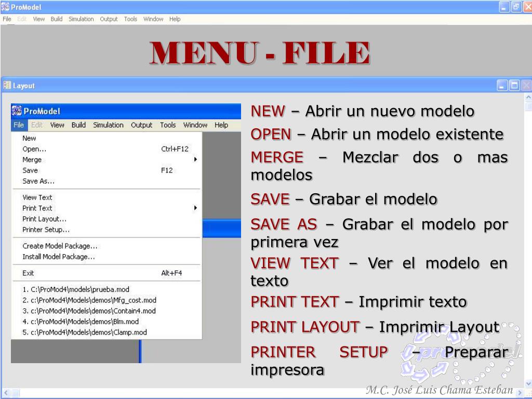Open Window menu in outer menubar
532x399 pixels.
153,19
